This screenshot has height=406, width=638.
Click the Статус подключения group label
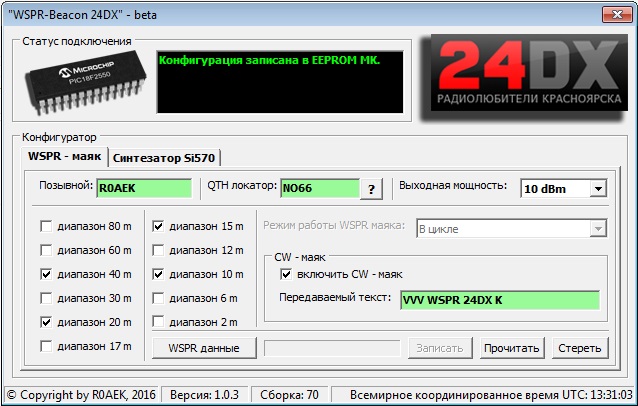(77, 41)
